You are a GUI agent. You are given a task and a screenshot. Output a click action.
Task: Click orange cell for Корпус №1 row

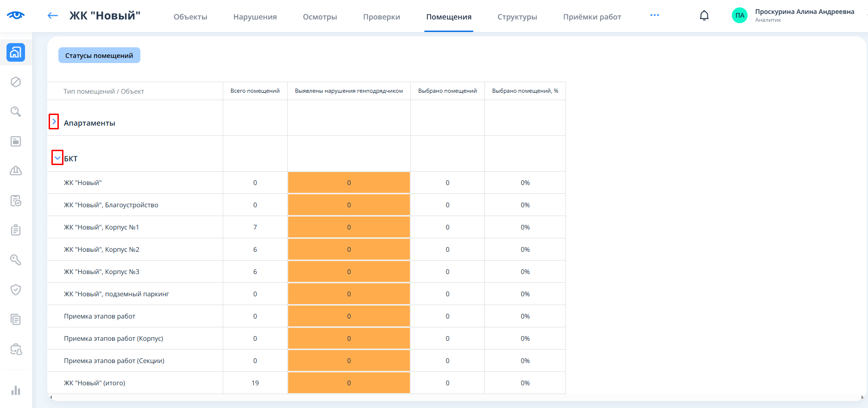point(349,227)
